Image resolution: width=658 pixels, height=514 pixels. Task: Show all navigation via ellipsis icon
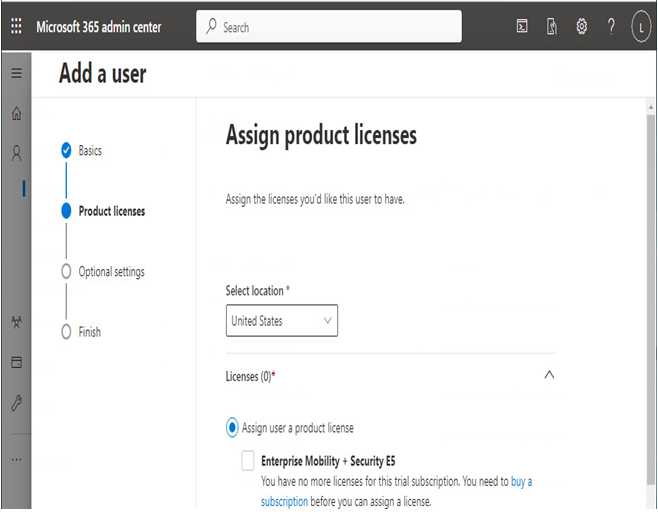pyautogui.click(x=16, y=459)
